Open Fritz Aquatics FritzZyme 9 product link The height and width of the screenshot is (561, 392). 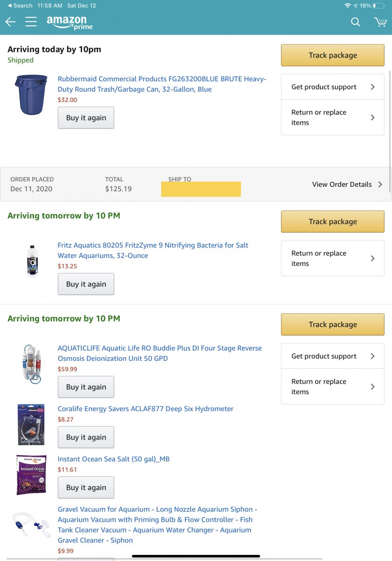pos(153,250)
